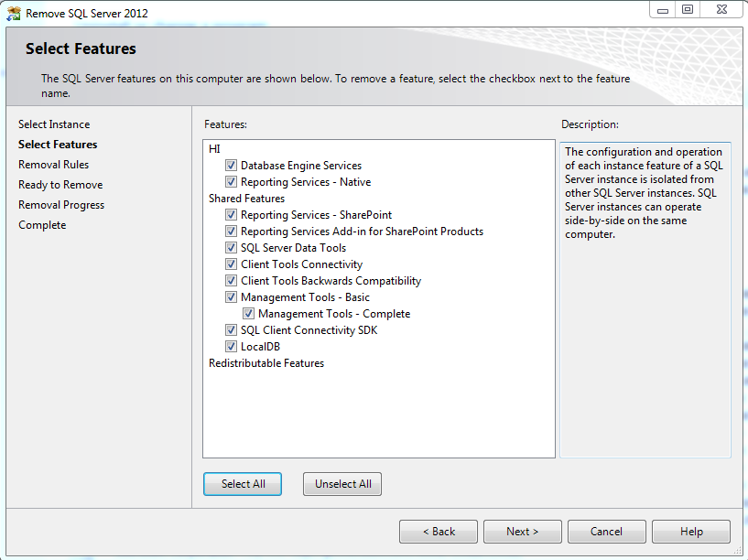Click Next to continue the wizard
The image size is (748, 560).
(x=522, y=531)
